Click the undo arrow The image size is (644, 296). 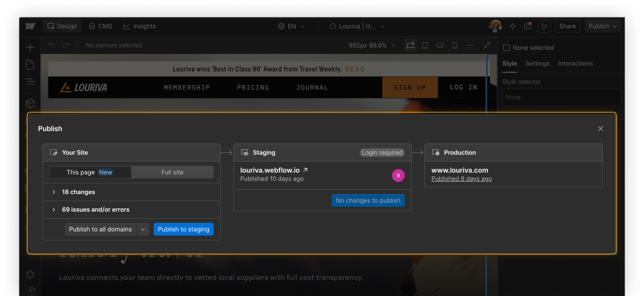coord(51,45)
